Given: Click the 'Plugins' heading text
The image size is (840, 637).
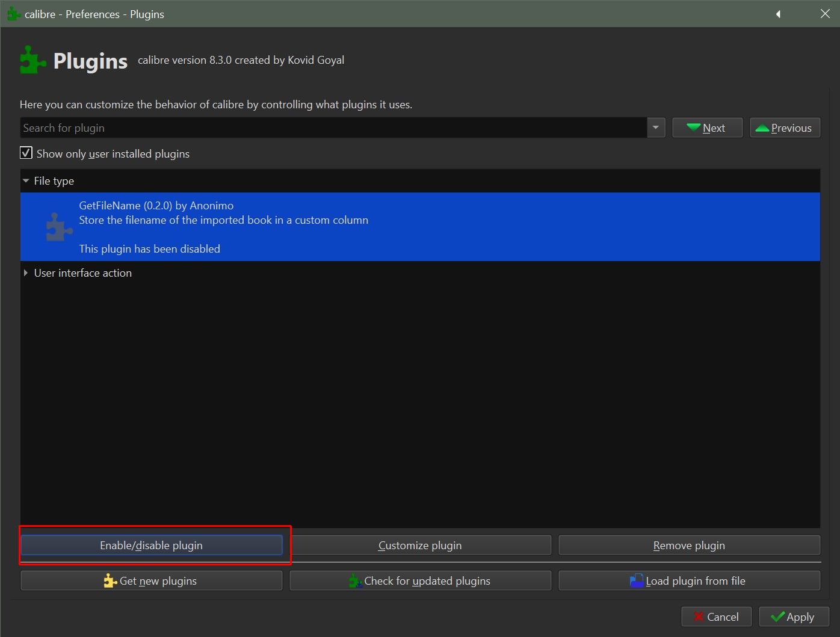Looking at the screenshot, I should point(90,61).
